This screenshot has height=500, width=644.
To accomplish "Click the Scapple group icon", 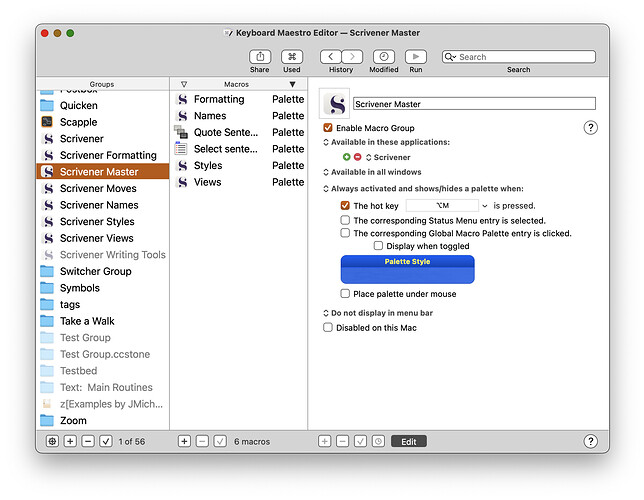I will coord(47,122).
